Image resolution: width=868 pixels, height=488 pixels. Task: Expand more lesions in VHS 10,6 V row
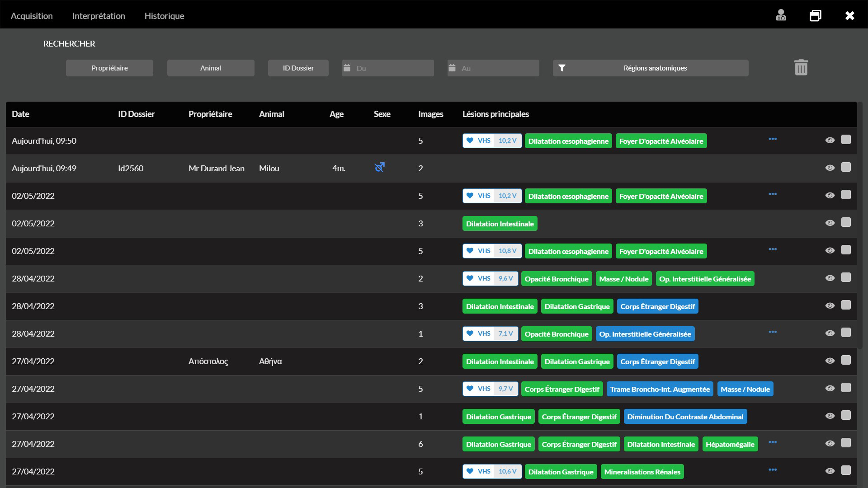tap(773, 469)
